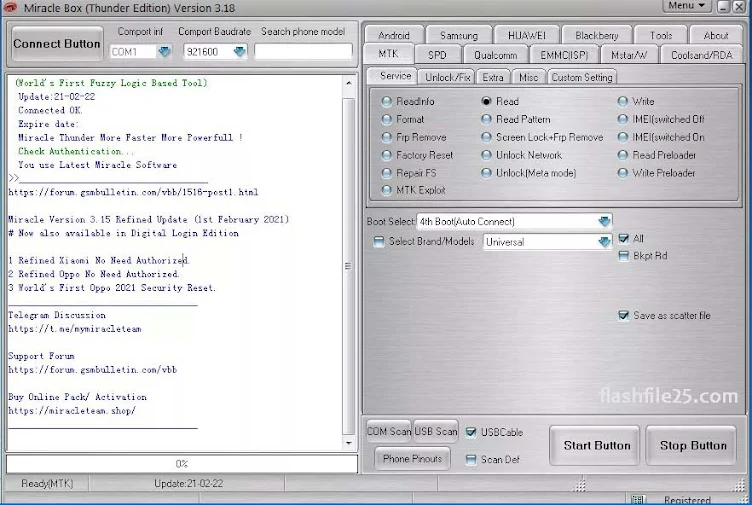The height and width of the screenshot is (505, 752).
Task: Click the t.me/mymiracleteam link
Action: tap(75, 329)
